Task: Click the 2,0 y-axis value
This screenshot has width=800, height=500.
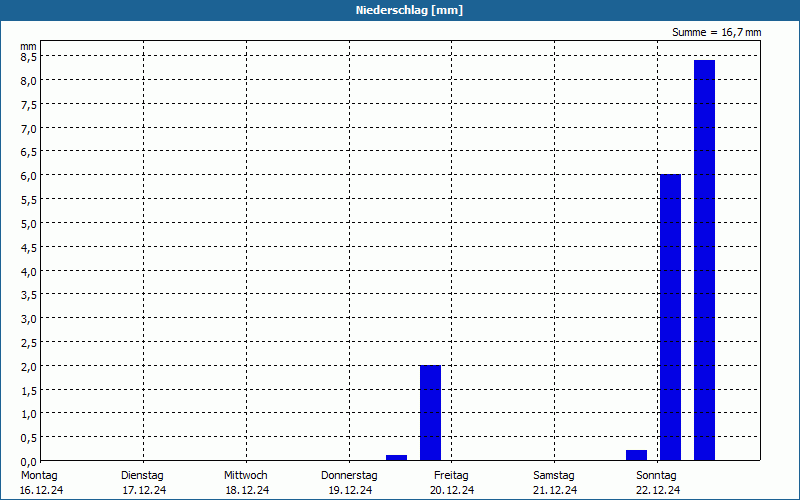Action: [29, 366]
